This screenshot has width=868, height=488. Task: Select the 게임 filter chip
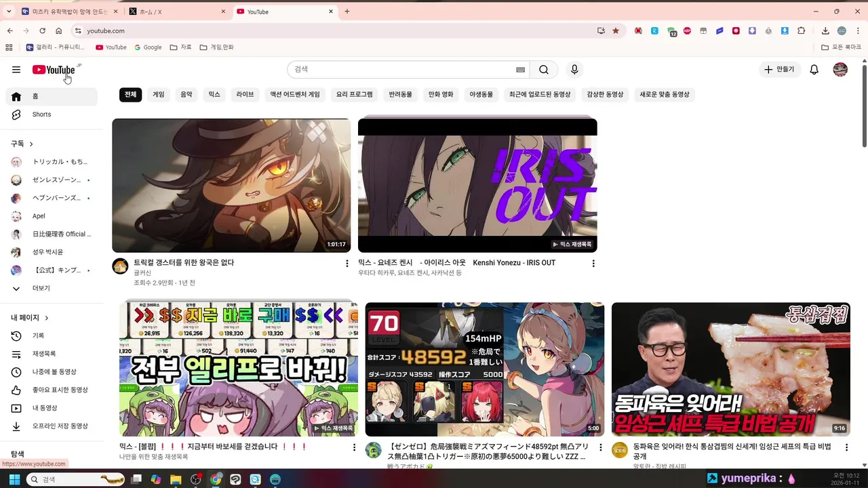(159, 95)
